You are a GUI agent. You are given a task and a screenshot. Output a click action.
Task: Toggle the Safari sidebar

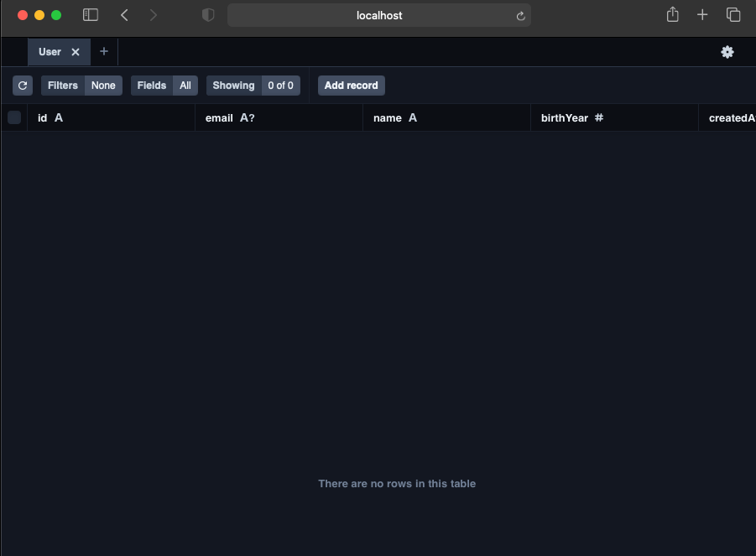[90, 14]
